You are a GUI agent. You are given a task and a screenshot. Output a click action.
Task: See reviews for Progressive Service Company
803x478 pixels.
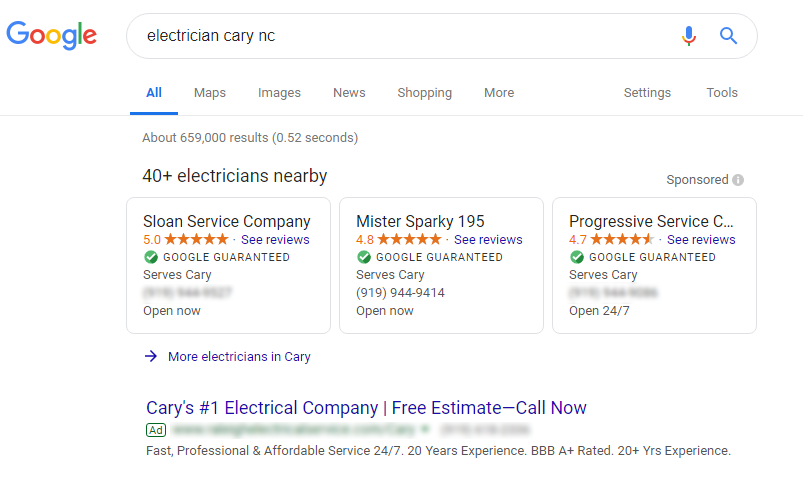click(701, 240)
